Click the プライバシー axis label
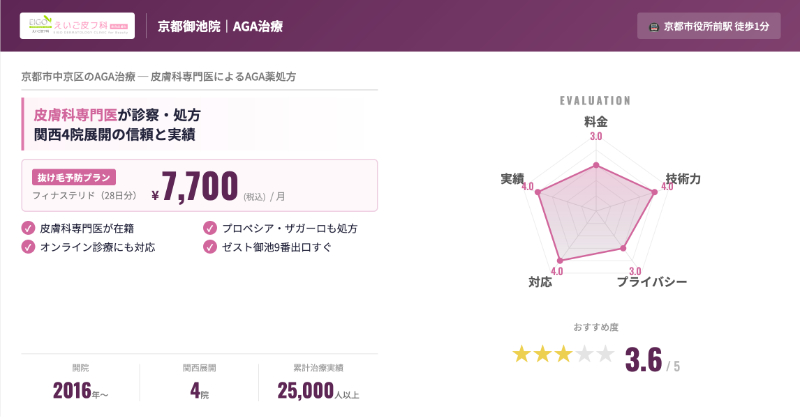This screenshot has height=418, width=800. pos(651,283)
